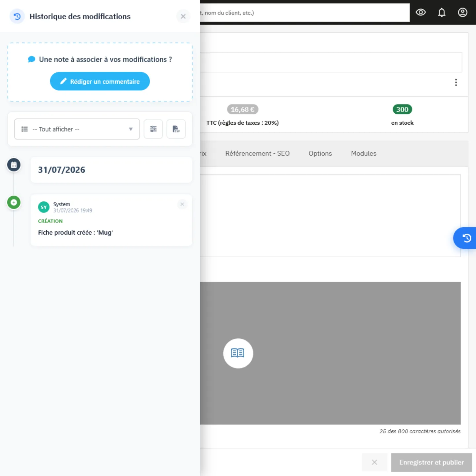Select 'Fiche produit créée : 'Mug'' text
Screen dimensions: 476x476
point(75,232)
